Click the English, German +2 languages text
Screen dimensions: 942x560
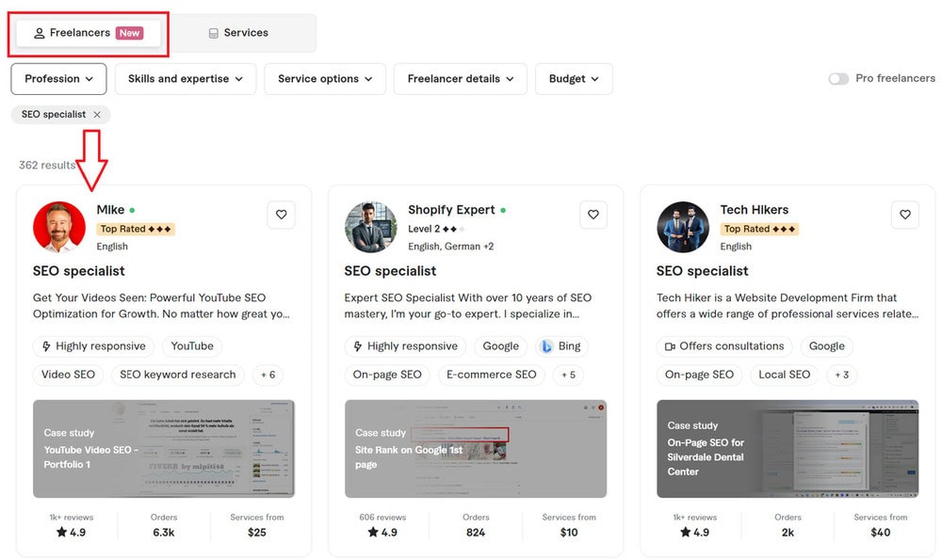coord(450,246)
